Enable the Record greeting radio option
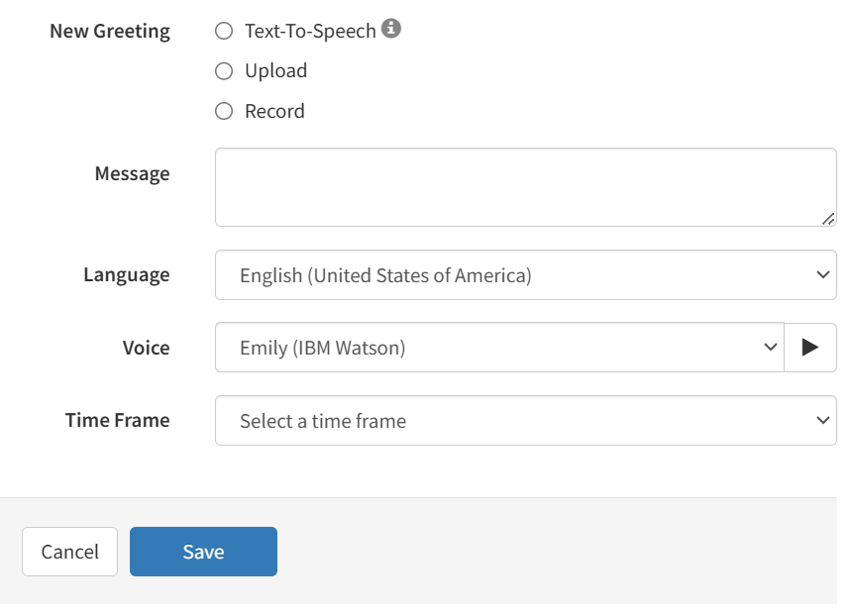 [x=224, y=112]
